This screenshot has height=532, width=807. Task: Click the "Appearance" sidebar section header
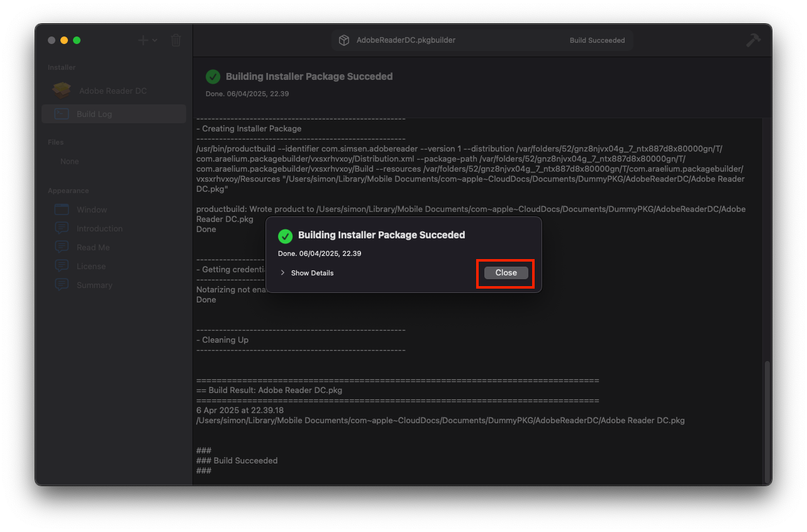tap(69, 191)
